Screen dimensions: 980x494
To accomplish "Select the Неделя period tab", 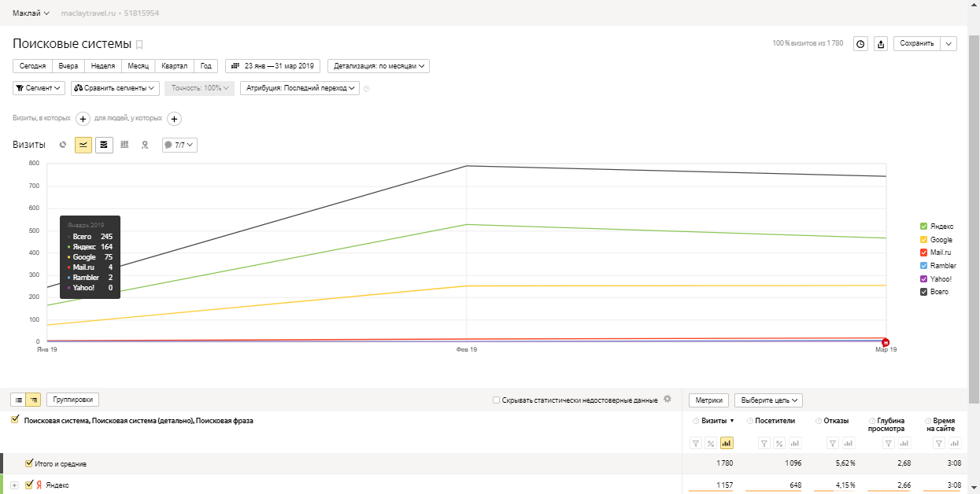I will 102,66.
